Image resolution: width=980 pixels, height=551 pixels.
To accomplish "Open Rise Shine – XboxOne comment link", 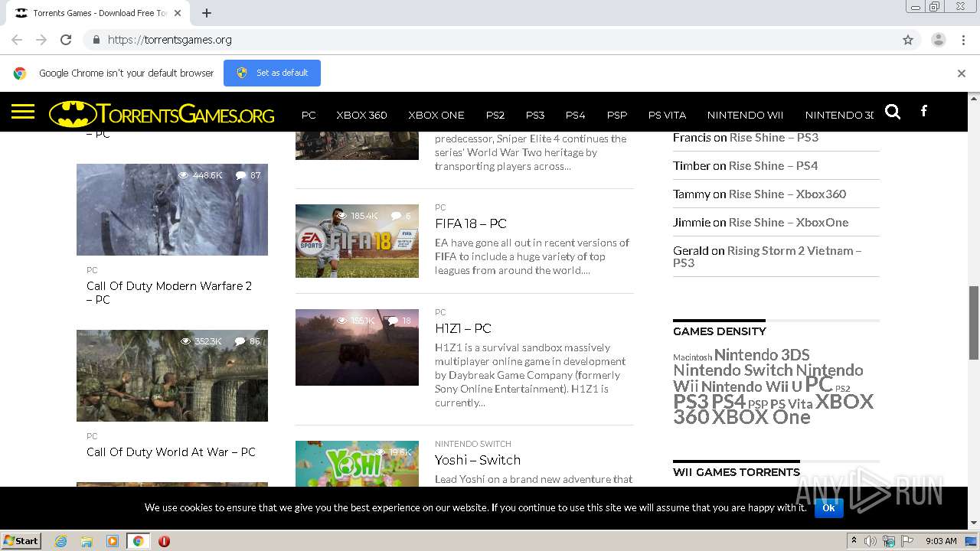I will tap(789, 223).
